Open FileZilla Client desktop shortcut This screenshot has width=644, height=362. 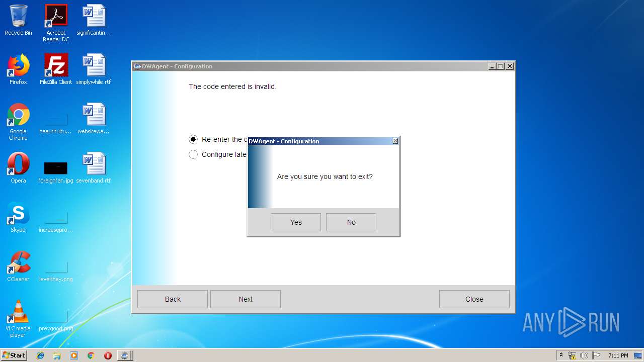pyautogui.click(x=56, y=69)
